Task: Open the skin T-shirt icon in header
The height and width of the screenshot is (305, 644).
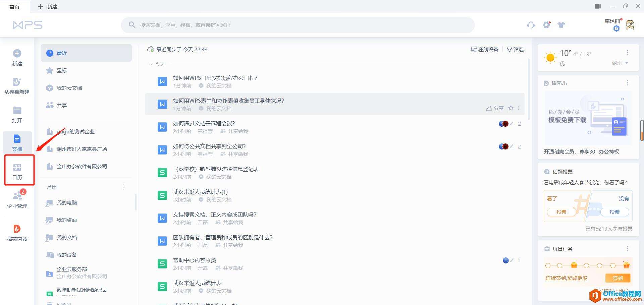Action: 561,25
